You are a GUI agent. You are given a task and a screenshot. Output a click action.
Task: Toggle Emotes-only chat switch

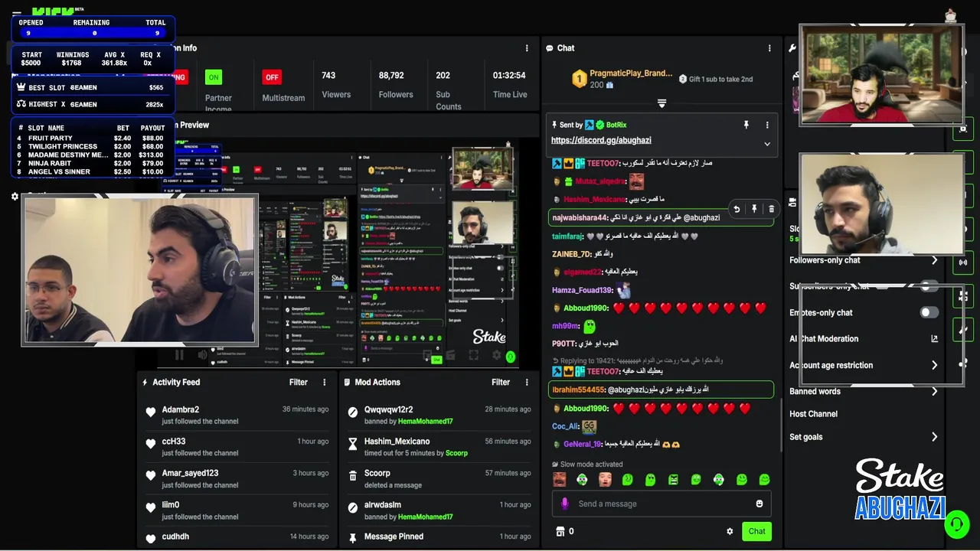(929, 312)
